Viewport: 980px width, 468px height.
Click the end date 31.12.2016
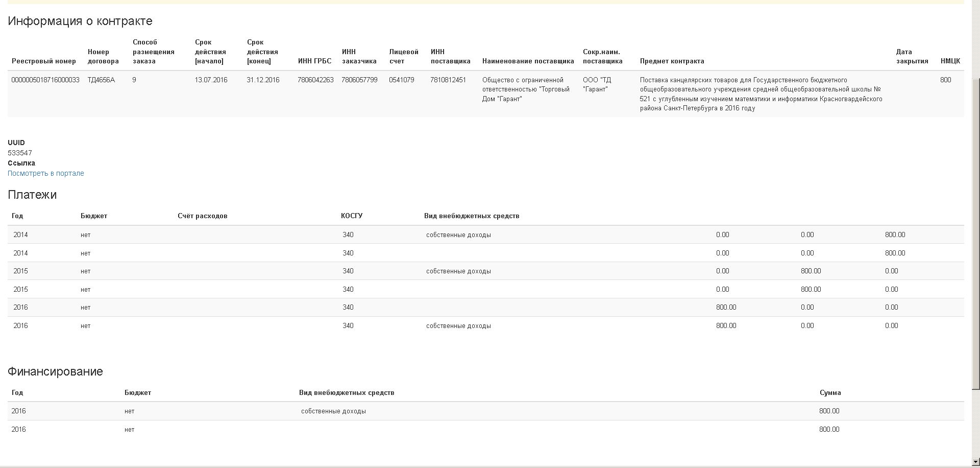(x=263, y=80)
